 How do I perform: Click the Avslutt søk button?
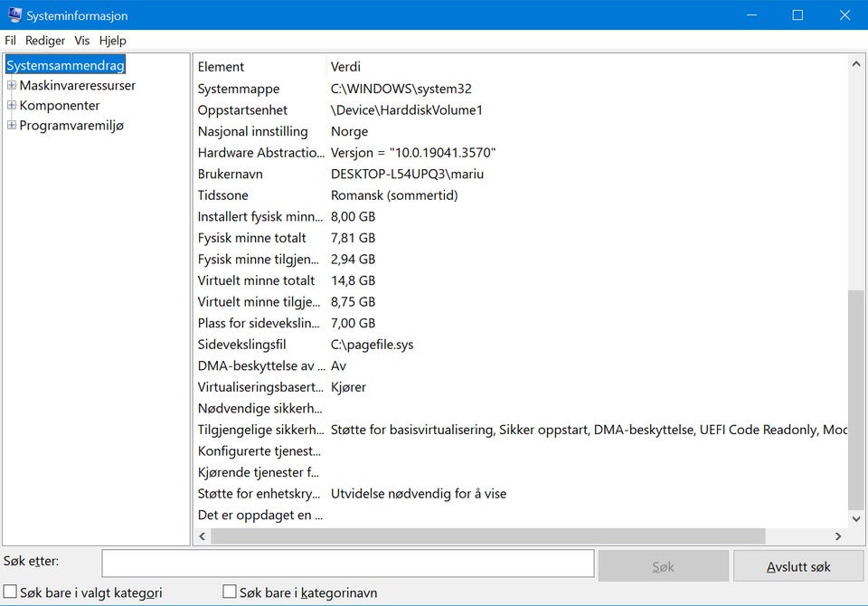coord(798,566)
